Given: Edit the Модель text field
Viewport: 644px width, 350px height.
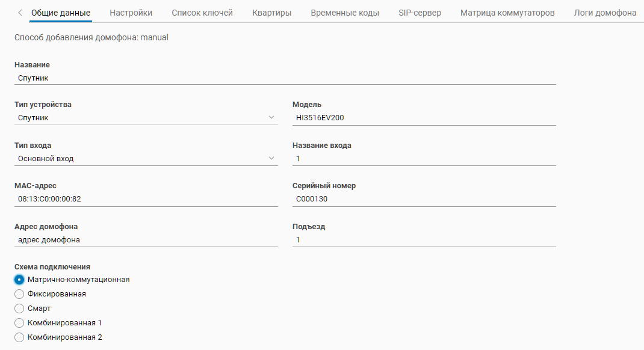Looking at the screenshot, I should [x=424, y=118].
